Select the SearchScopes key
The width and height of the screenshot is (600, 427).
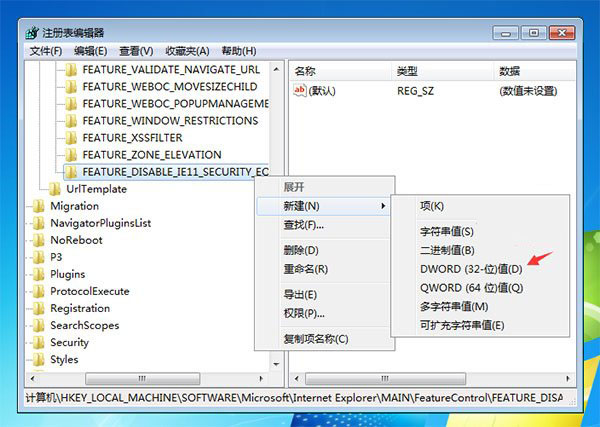coord(85,325)
